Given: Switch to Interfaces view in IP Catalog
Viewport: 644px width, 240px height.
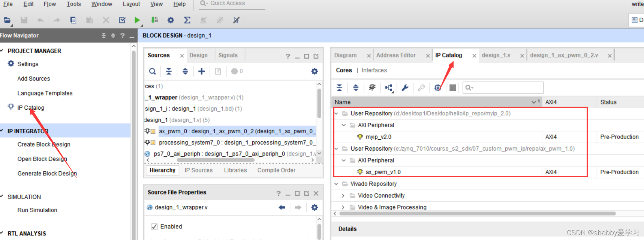Looking at the screenshot, I should [x=374, y=70].
